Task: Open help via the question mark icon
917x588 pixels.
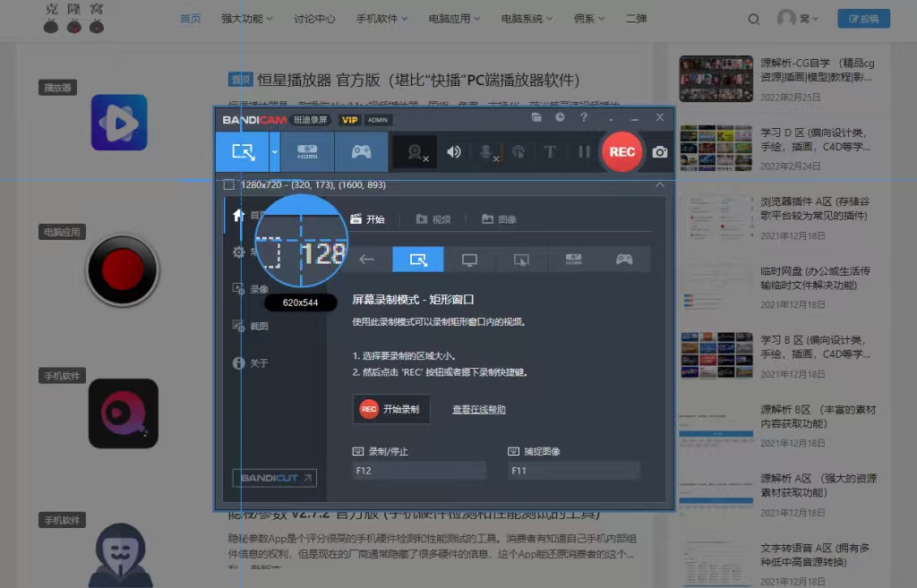Action: 584,117
